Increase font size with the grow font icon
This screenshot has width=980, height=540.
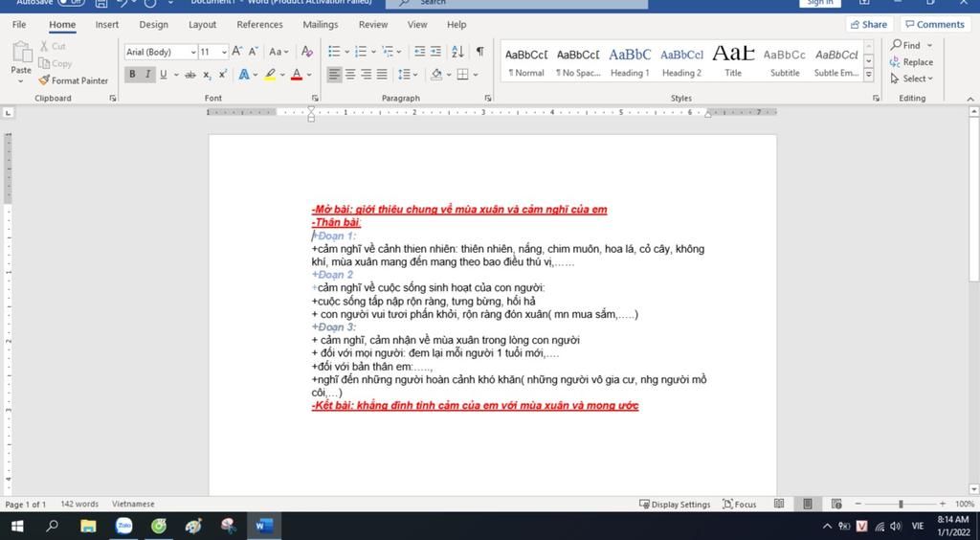coord(237,52)
